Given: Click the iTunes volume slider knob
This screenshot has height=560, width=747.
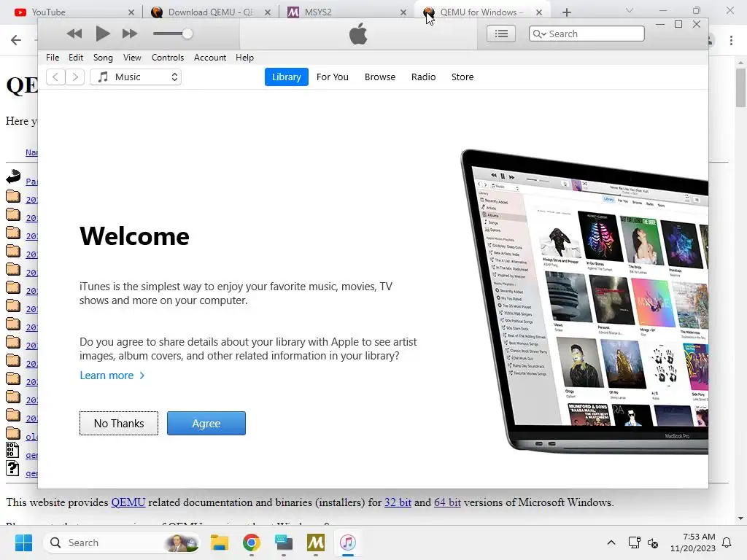Looking at the screenshot, I should pos(187,34).
